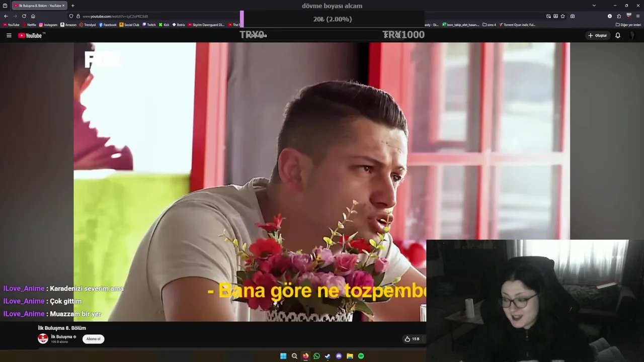Click the tracking protection shield icon
Screen dimensions: 644x362
coord(71,16)
